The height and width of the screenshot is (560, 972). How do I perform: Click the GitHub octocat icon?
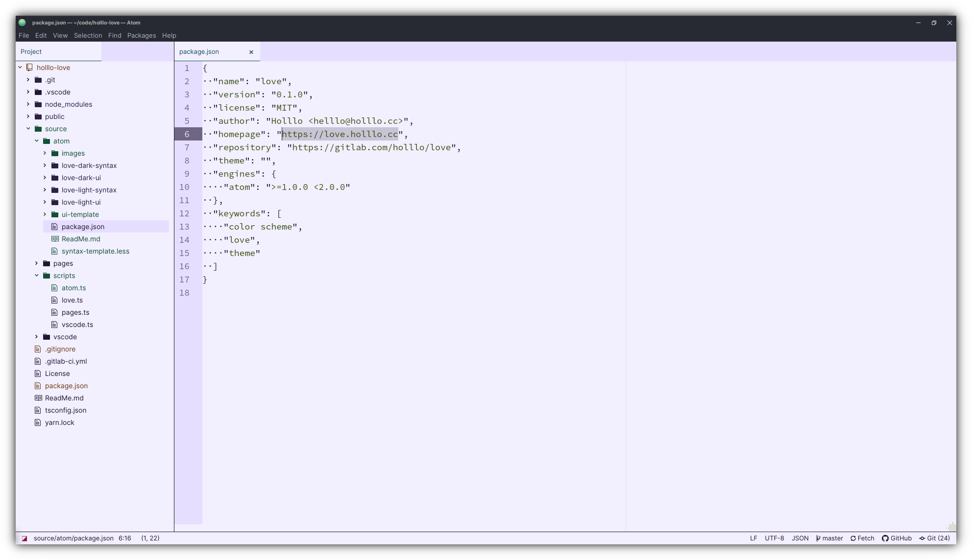point(885,538)
